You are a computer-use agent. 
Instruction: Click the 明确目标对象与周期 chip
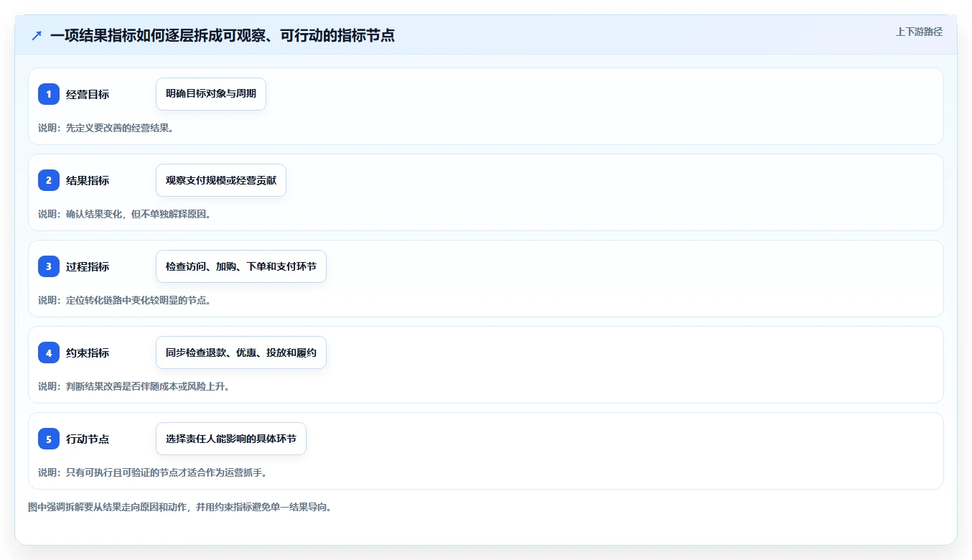tap(211, 94)
